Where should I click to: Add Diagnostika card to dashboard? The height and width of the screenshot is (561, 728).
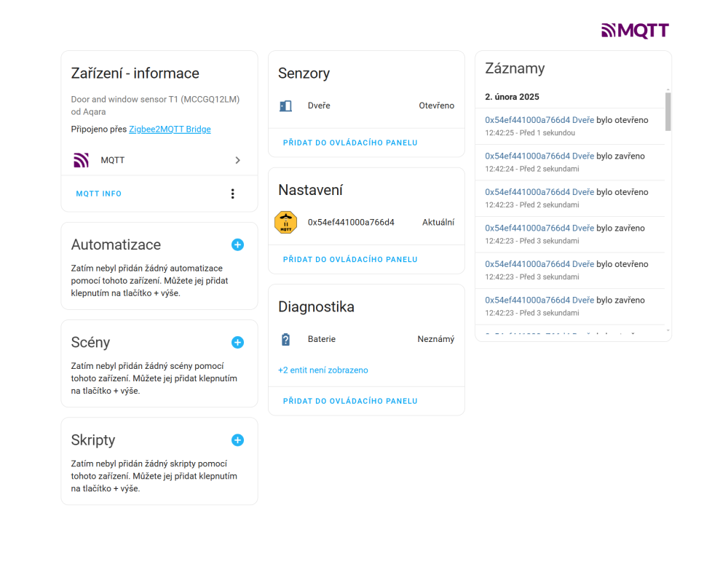tap(350, 401)
